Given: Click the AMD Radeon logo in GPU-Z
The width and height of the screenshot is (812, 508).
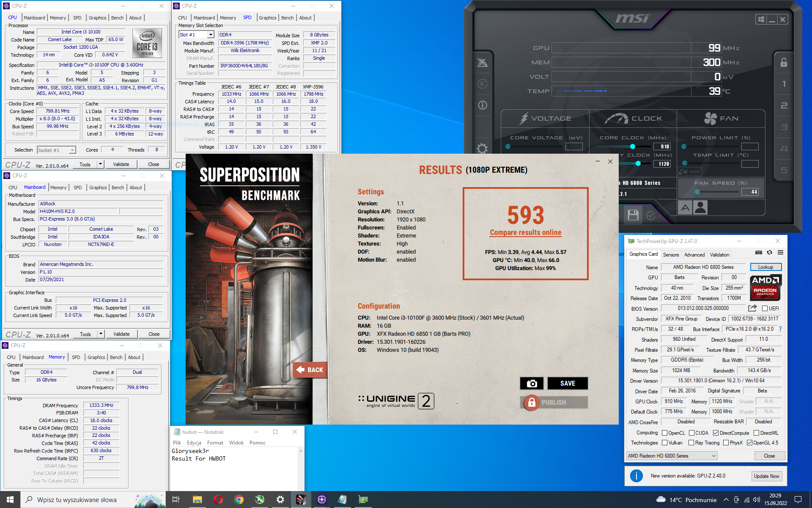Looking at the screenshot, I should [765, 287].
